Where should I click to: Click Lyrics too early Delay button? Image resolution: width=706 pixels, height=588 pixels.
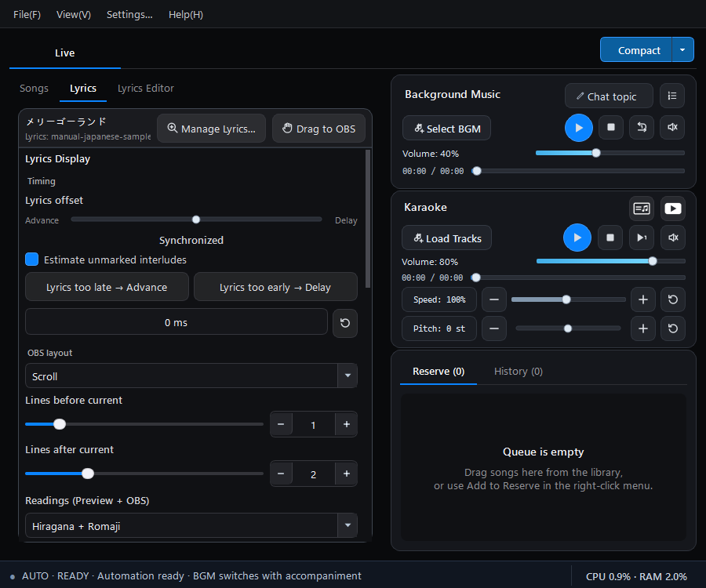(275, 287)
